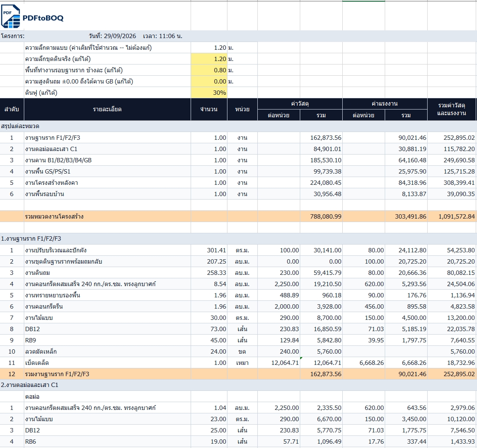
Task: Click the รายละเอียด column header
Action: (107, 110)
